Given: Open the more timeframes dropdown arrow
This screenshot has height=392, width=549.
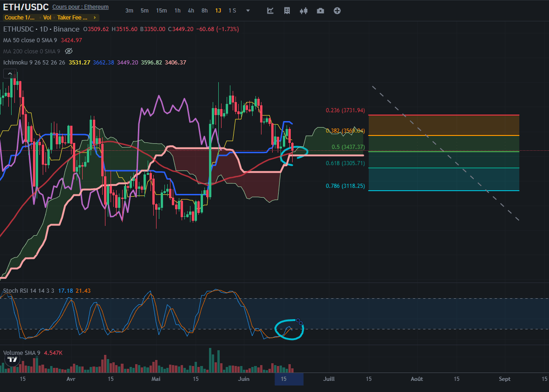Looking at the screenshot, I should pos(248,11).
